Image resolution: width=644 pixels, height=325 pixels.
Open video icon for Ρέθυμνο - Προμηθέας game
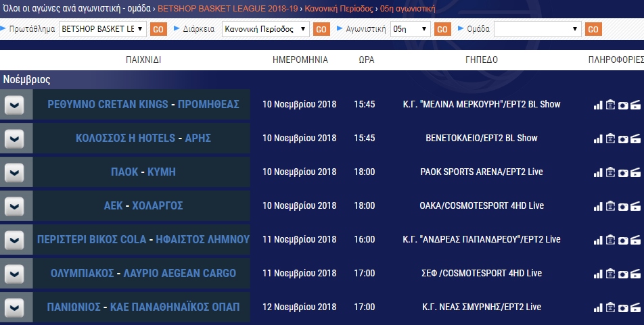pyautogui.click(x=635, y=105)
